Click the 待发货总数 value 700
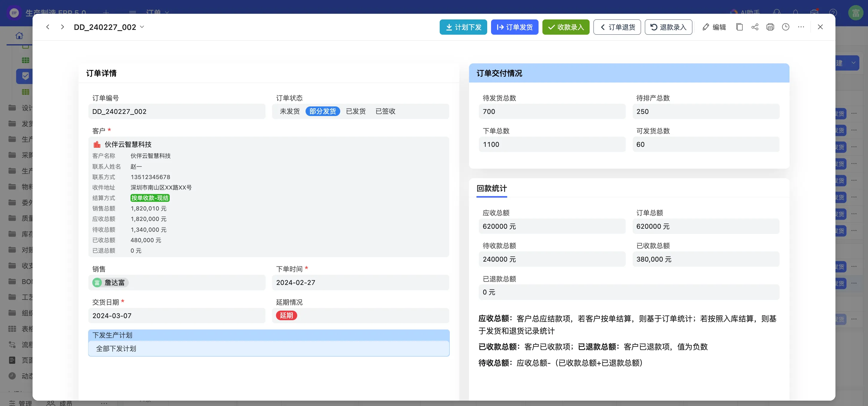 [x=552, y=111]
